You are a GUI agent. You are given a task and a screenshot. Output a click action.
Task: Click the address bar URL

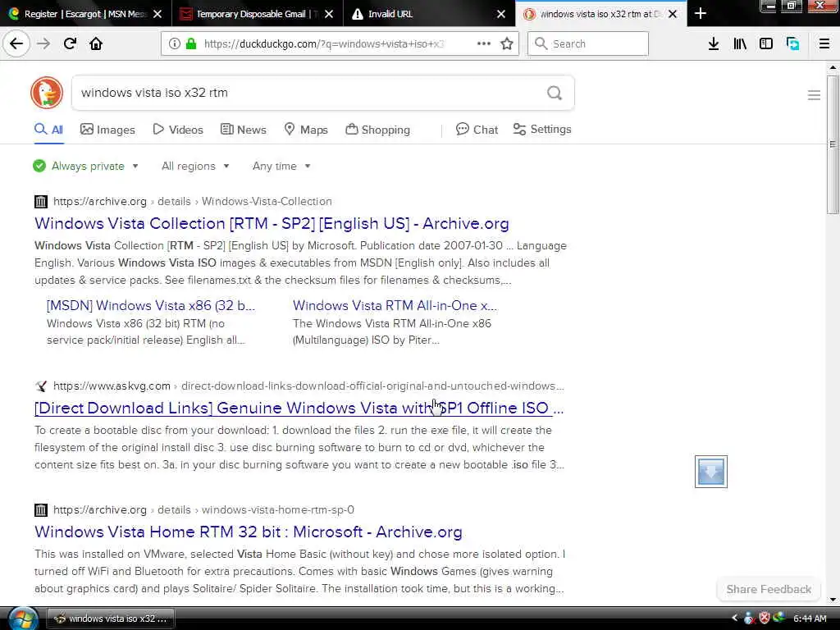pyautogui.click(x=323, y=43)
